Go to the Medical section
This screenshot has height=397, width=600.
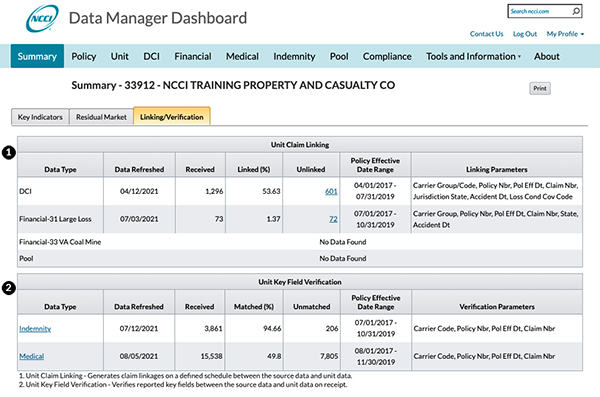point(242,56)
